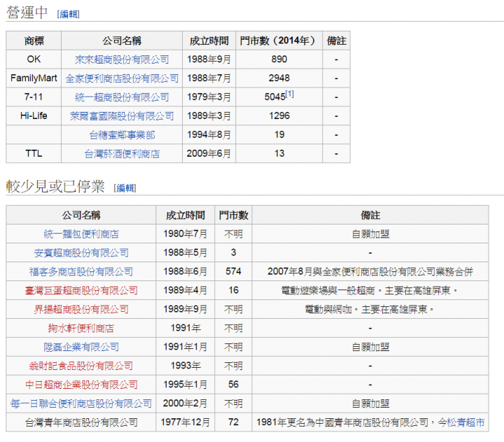Screen dimensions: 504x442
Task: Click footnote reference [1] beside 5045
Action: coord(290,94)
